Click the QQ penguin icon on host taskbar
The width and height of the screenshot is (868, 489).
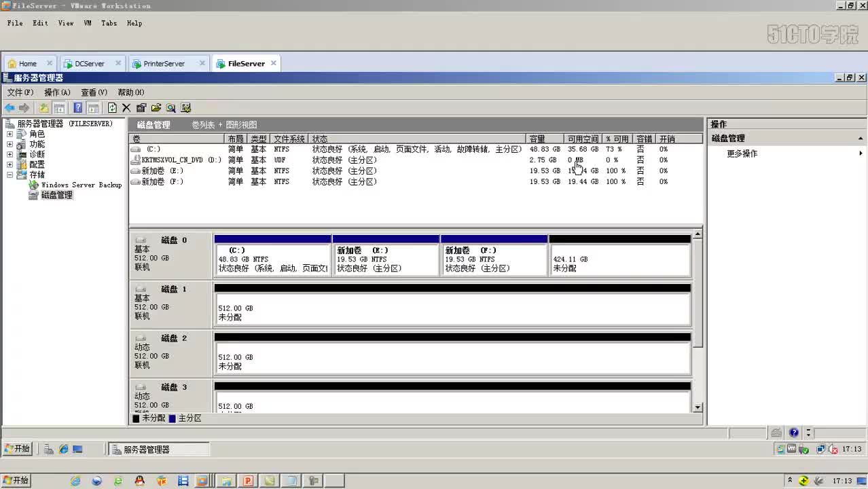click(x=140, y=481)
